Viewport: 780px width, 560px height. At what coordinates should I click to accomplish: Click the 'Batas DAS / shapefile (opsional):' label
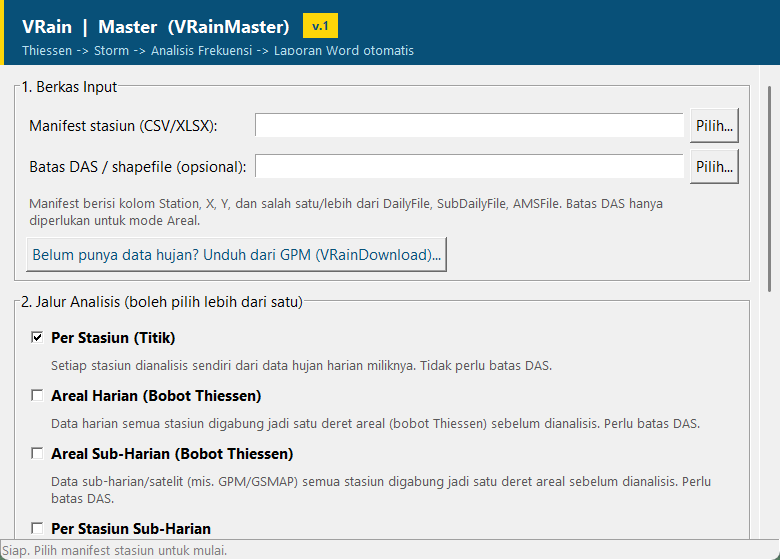click(x=138, y=166)
